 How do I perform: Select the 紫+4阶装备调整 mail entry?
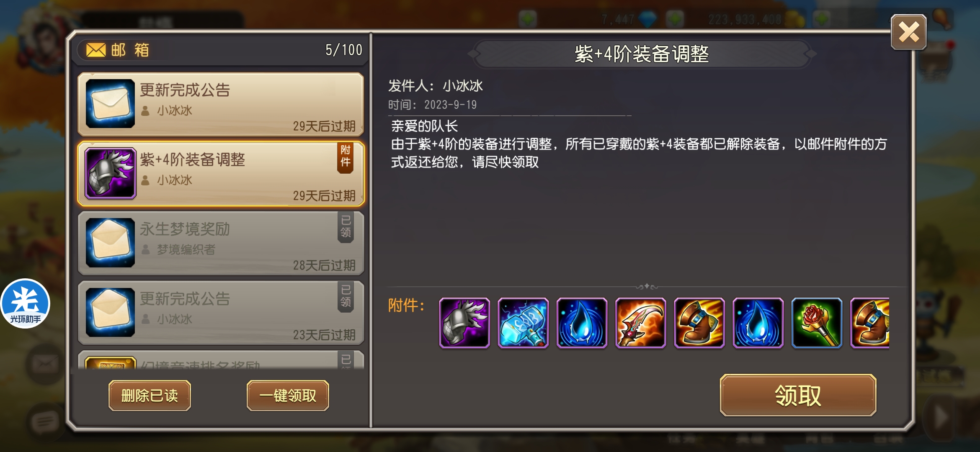221,174
